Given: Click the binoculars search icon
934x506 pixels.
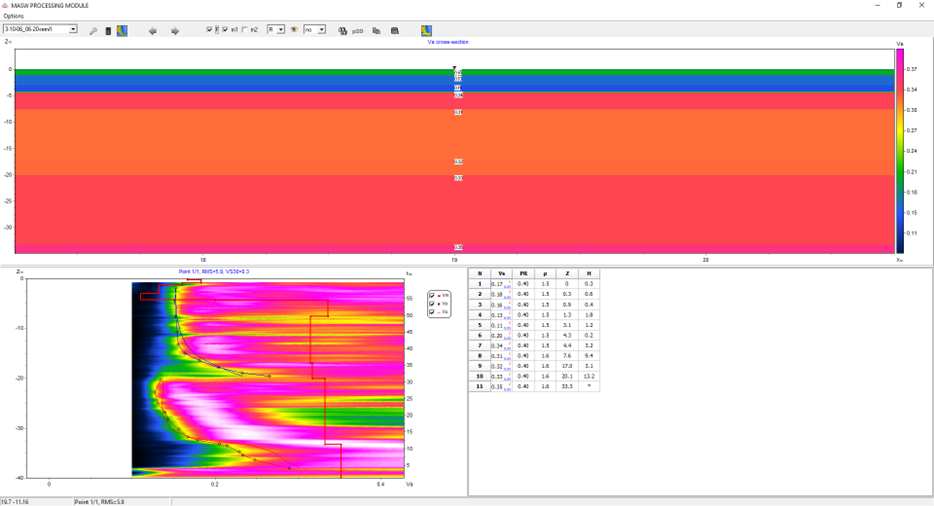Looking at the screenshot, I should [x=343, y=30].
